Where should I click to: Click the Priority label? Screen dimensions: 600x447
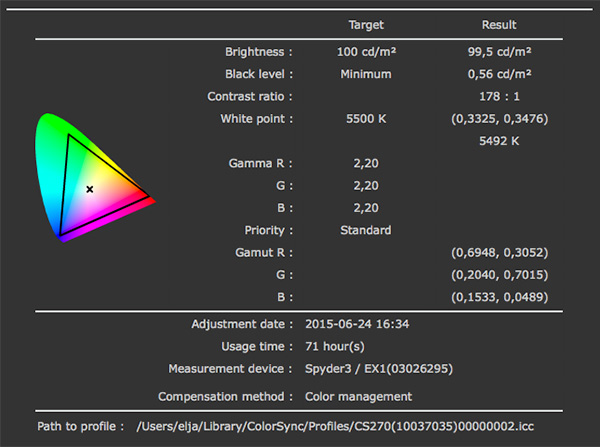pos(269,230)
